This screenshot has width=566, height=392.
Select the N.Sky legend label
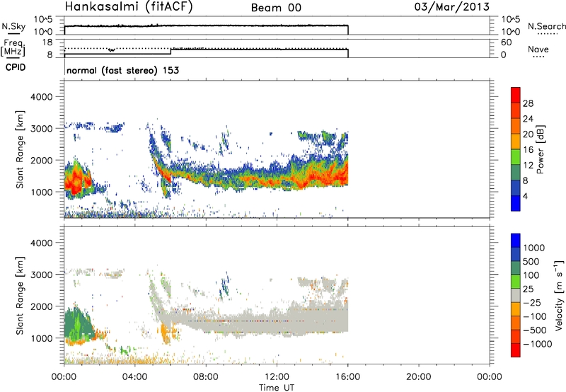[13, 26]
